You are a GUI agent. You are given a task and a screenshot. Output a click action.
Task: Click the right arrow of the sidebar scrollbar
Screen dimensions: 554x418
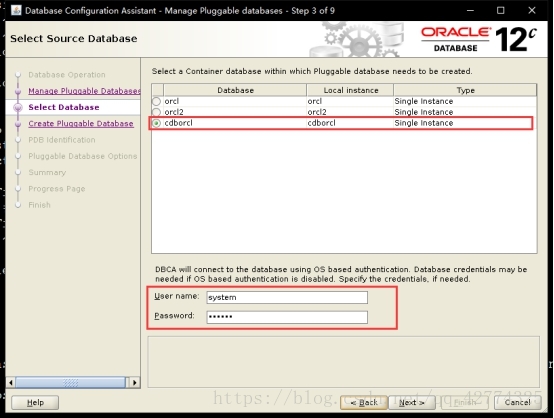point(135,382)
